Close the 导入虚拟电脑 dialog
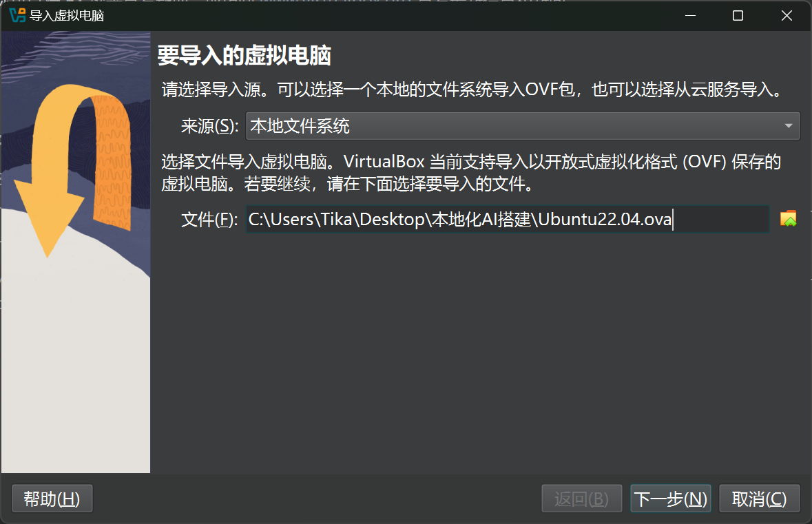The width and height of the screenshot is (812, 524). (x=787, y=16)
